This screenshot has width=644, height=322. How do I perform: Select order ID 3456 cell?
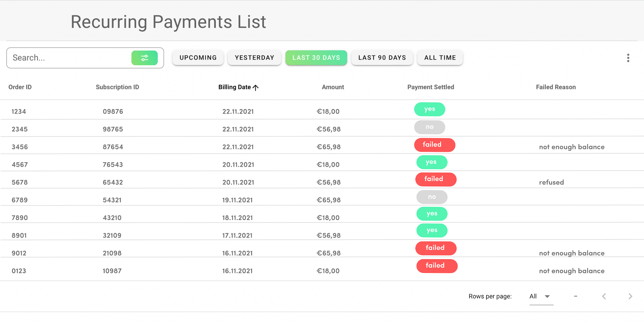coord(20,147)
